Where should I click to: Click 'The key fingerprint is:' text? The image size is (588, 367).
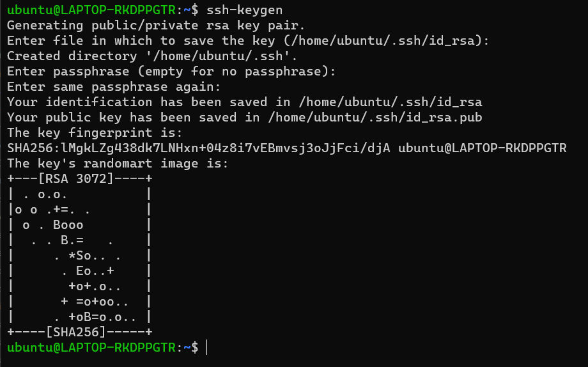click(95, 133)
